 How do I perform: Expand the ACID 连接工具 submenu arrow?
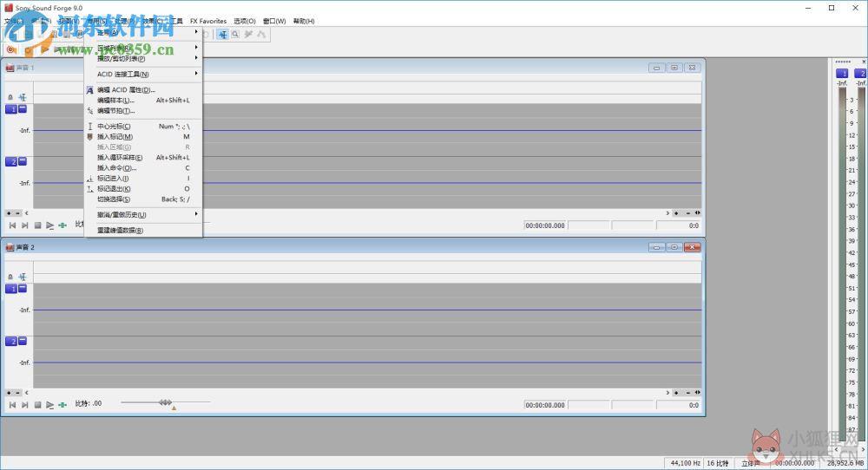coord(196,74)
